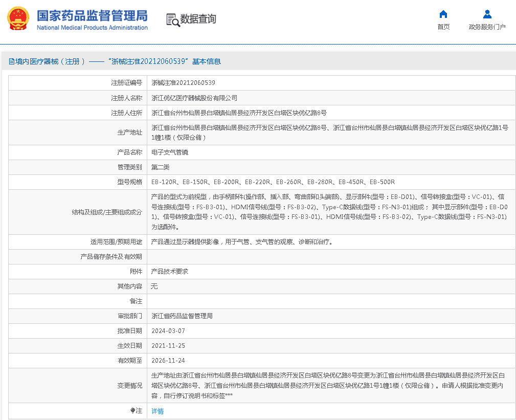
Task: Click effective date 2021-11-25
Action: [168, 346]
